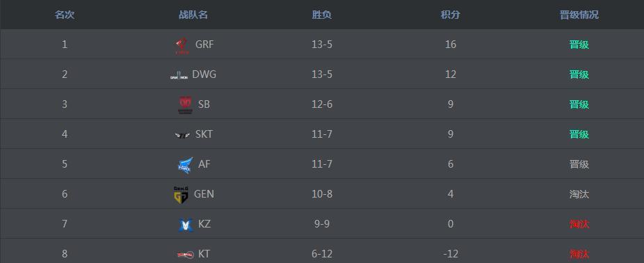
Task: Select the 晋级情况 column header
Action: [579, 15]
